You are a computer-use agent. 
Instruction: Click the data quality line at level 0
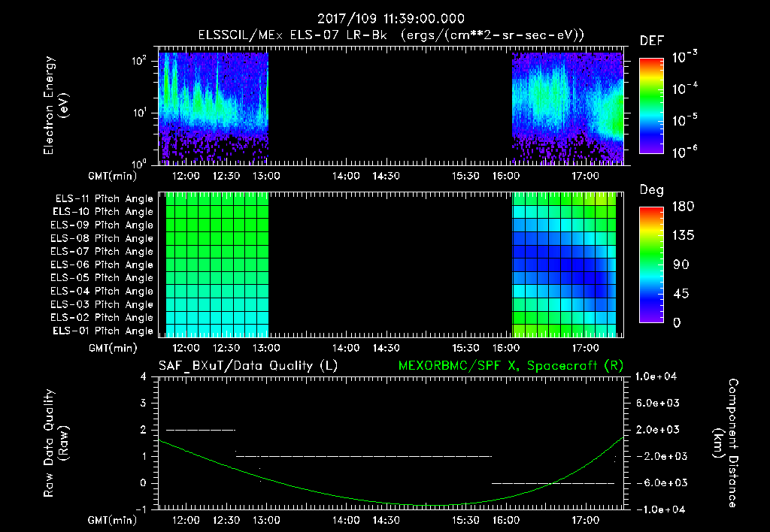click(553, 483)
